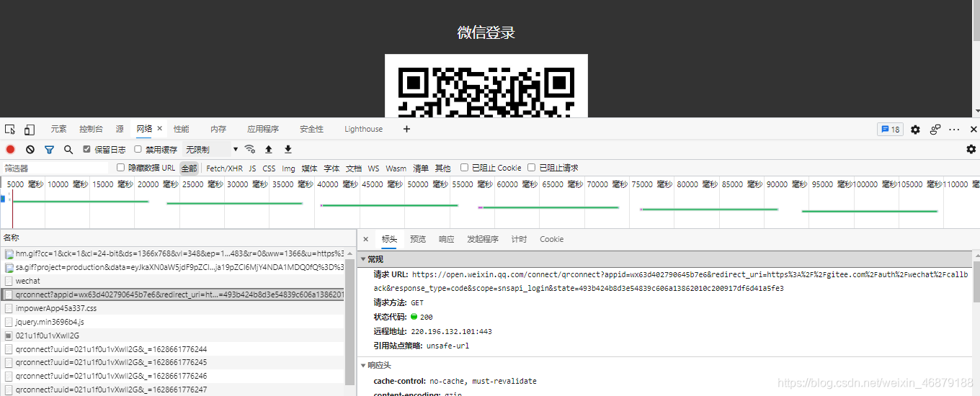The image size is (980, 396).
Task: Enable blocked requests filter checkbox
Action: (x=532, y=168)
